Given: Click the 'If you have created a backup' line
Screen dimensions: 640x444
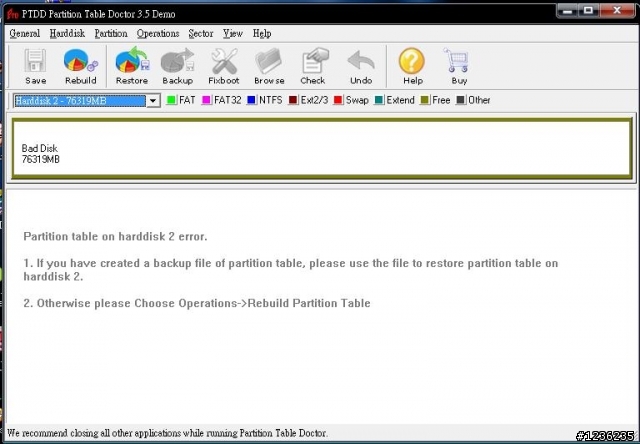Looking at the screenshot, I should point(291,270).
